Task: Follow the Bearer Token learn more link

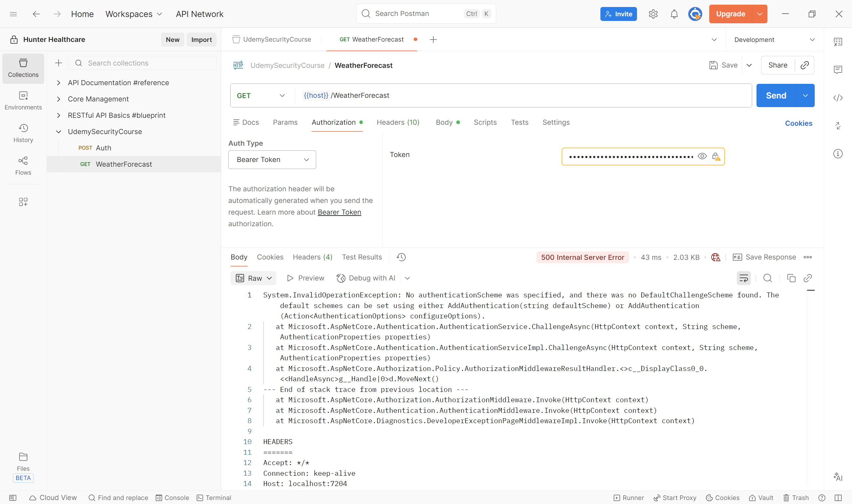Action: (339, 212)
